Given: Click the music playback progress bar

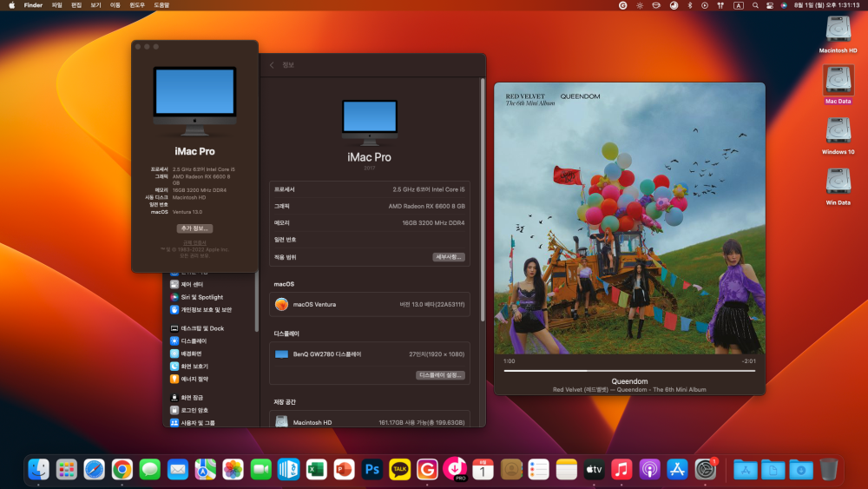Looking at the screenshot, I should (x=629, y=371).
